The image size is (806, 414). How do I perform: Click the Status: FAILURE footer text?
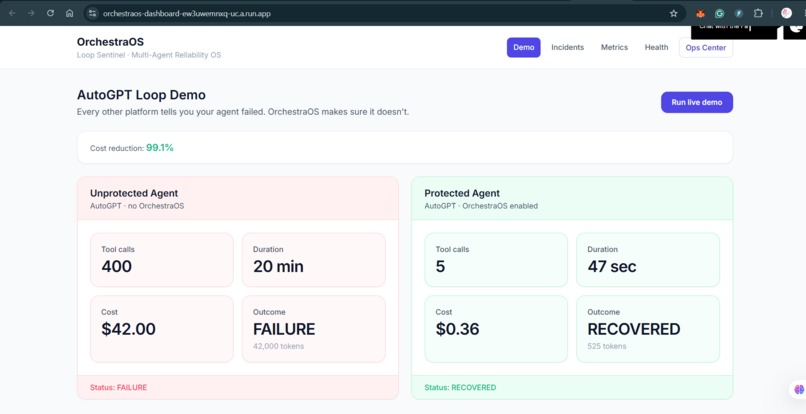click(118, 387)
